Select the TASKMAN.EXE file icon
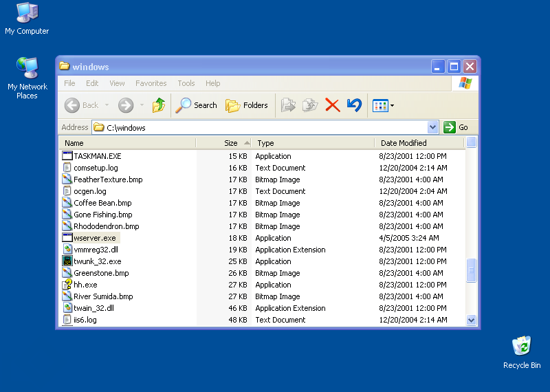 (x=67, y=156)
